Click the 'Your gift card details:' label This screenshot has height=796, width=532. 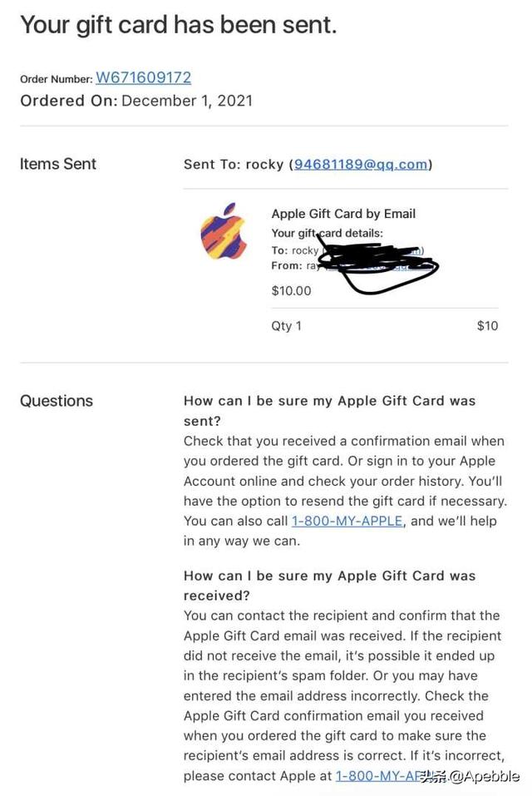(328, 234)
